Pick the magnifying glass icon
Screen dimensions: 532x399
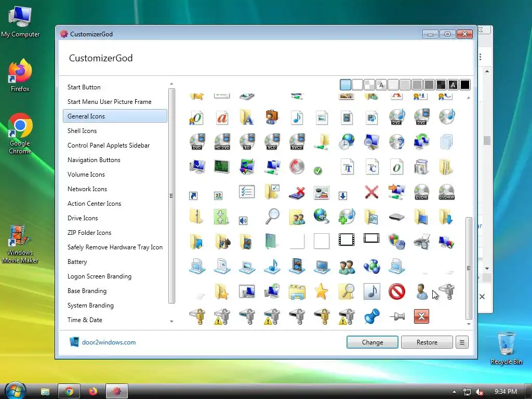272,217
